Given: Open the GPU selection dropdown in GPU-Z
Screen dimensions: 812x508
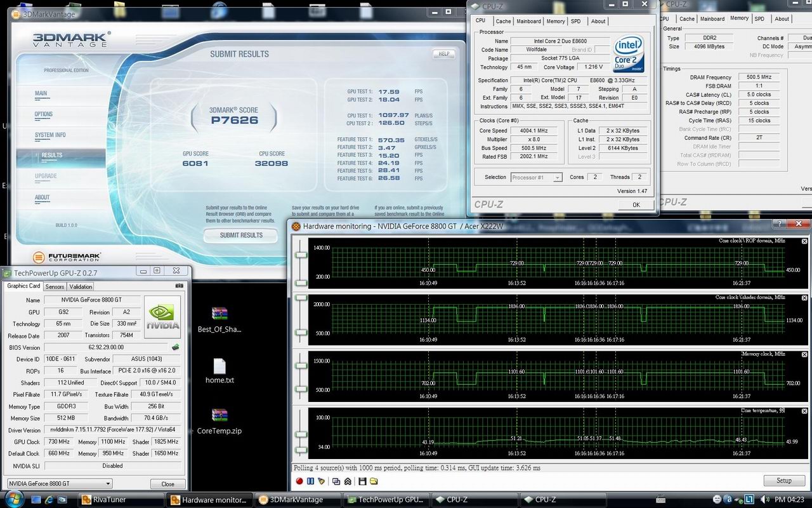Looking at the screenshot, I should tap(59, 484).
